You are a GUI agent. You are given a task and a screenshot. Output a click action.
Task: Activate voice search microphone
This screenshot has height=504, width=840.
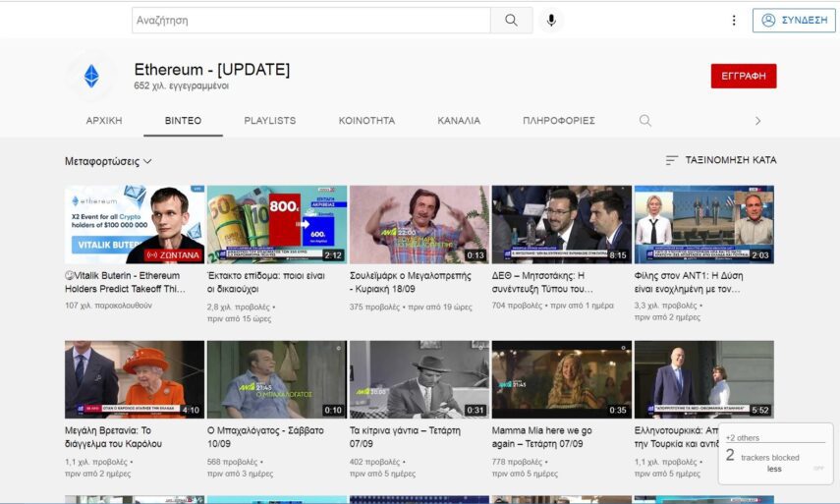click(x=551, y=21)
